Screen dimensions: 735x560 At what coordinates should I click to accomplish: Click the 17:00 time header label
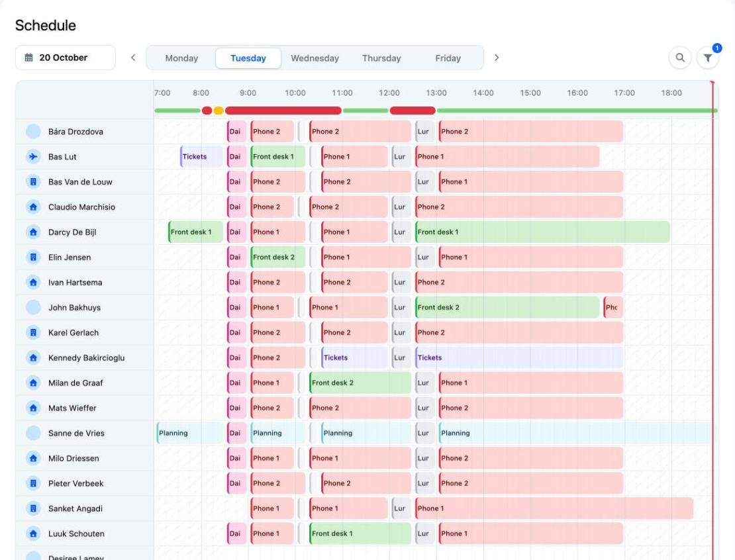point(624,93)
